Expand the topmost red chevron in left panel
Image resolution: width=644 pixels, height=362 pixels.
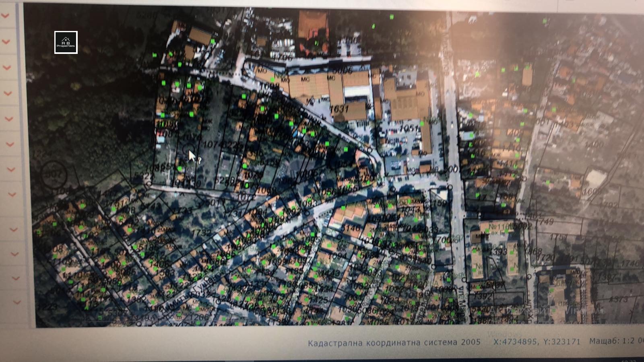pyautogui.click(x=5, y=16)
